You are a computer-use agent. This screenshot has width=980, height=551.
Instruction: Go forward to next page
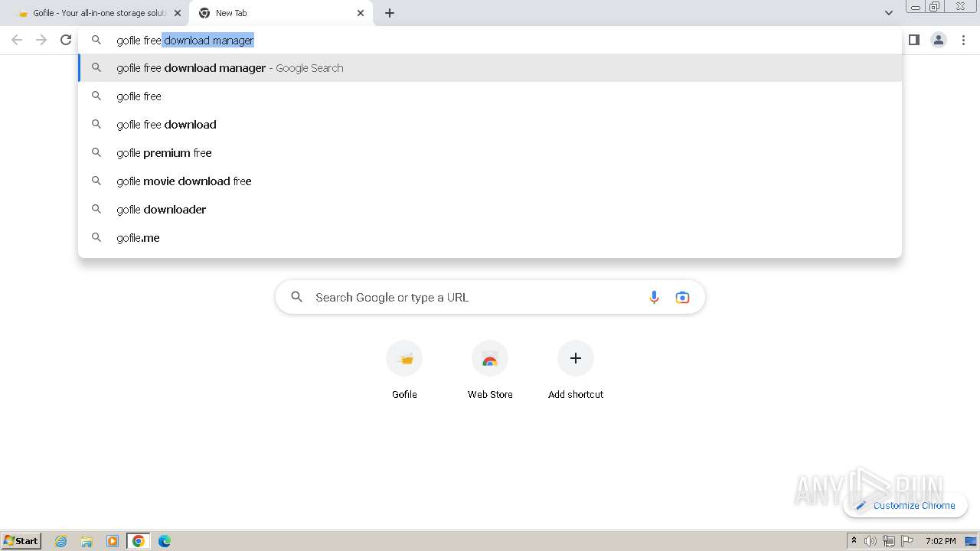pyautogui.click(x=41, y=40)
